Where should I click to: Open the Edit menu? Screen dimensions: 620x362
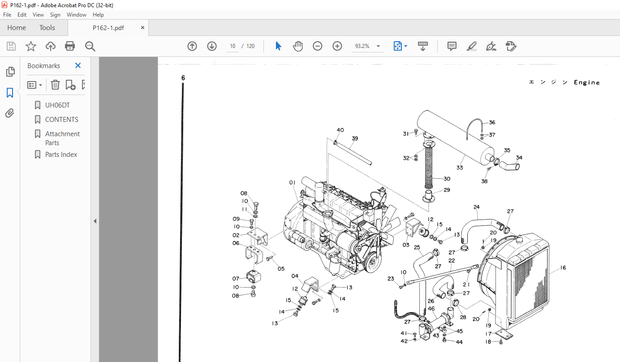22,15
